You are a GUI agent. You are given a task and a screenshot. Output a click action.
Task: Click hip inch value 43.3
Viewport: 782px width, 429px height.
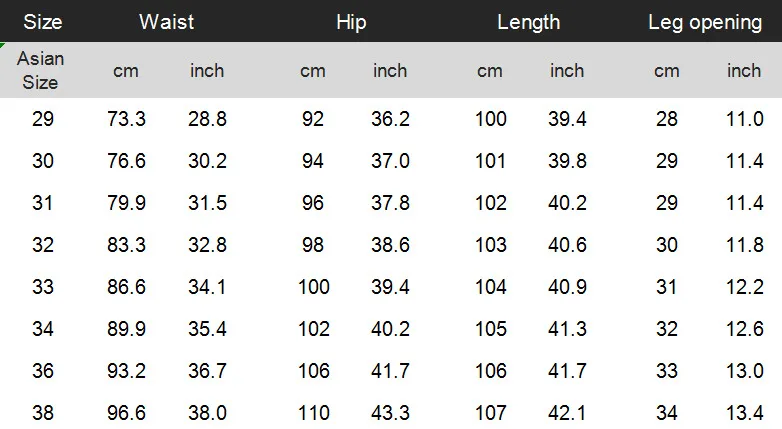390,413
